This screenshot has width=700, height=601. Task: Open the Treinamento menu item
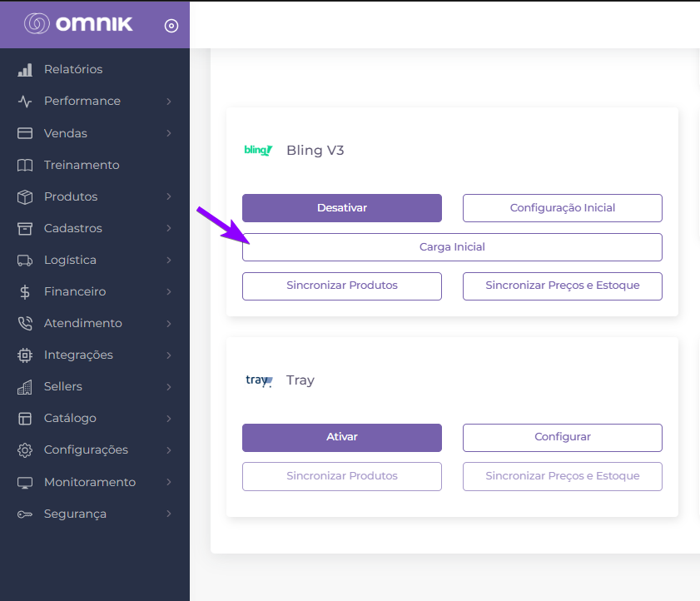95,165
